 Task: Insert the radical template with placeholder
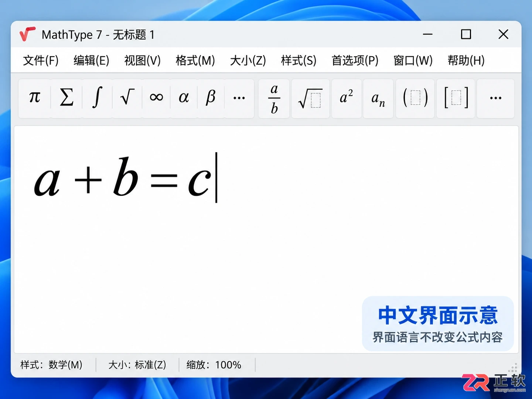click(310, 99)
